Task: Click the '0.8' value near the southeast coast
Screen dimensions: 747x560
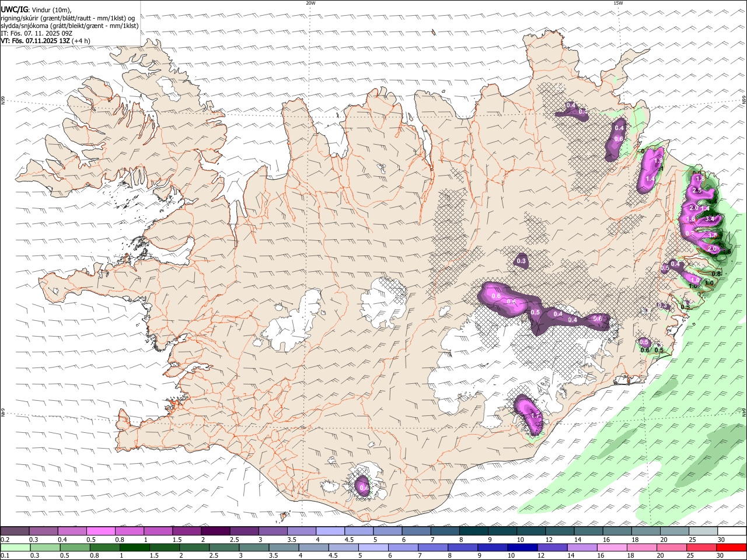Action: click(x=717, y=274)
